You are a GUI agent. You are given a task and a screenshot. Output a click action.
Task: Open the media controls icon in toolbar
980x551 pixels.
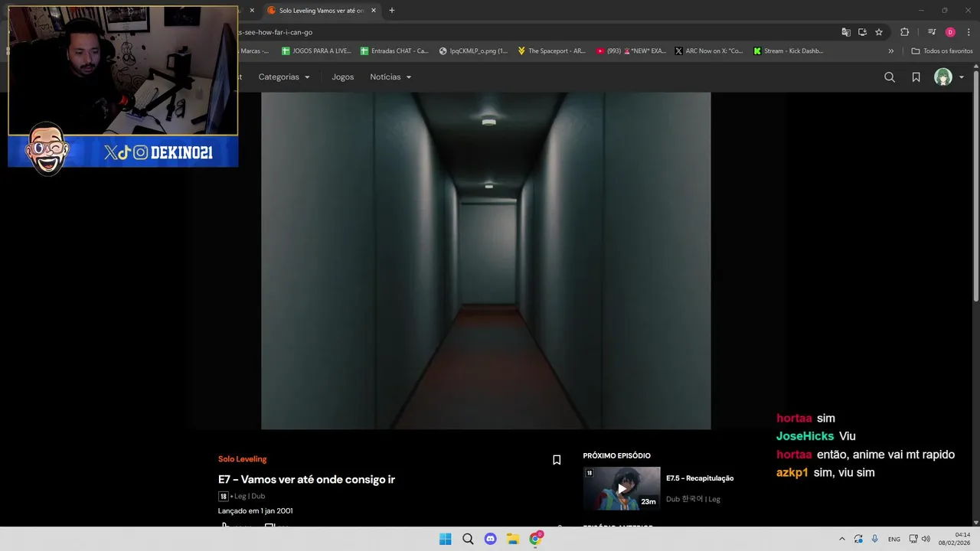pyautogui.click(x=932, y=32)
